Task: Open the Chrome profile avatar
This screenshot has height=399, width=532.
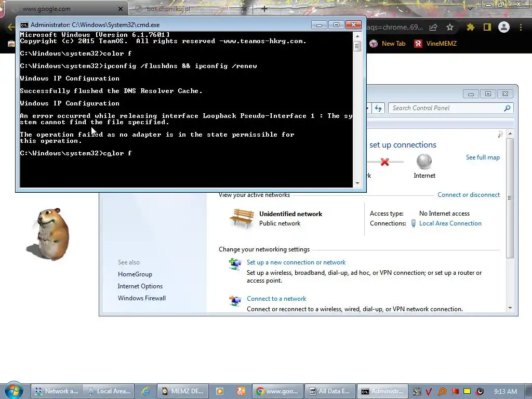Action: [x=504, y=27]
